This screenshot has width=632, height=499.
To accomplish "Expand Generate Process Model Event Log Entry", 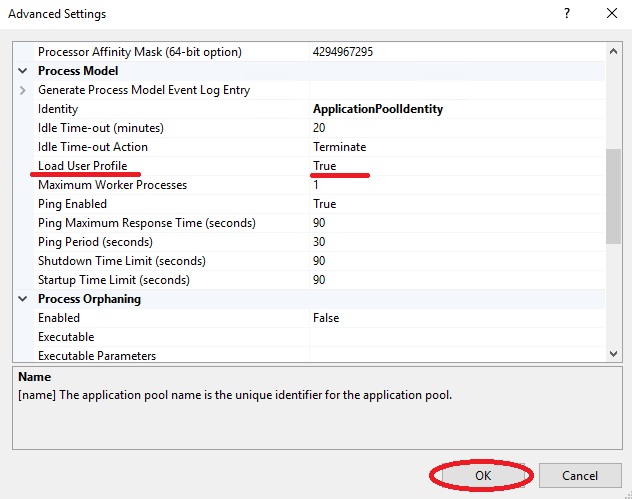I will tap(24, 90).
